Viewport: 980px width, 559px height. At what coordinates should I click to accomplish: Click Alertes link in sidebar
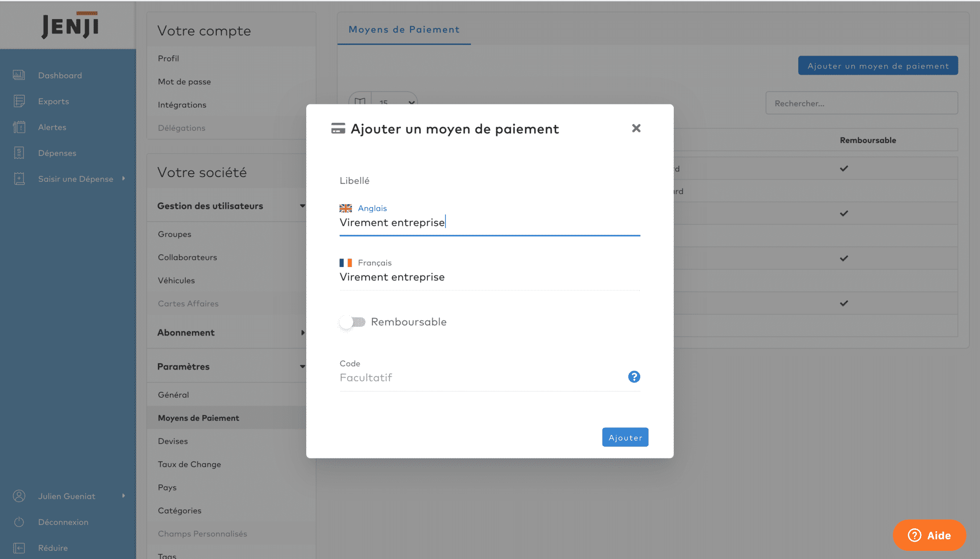[x=52, y=127]
